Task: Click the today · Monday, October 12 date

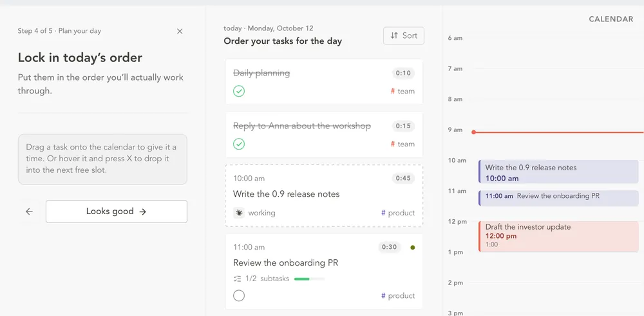Action: [268, 28]
